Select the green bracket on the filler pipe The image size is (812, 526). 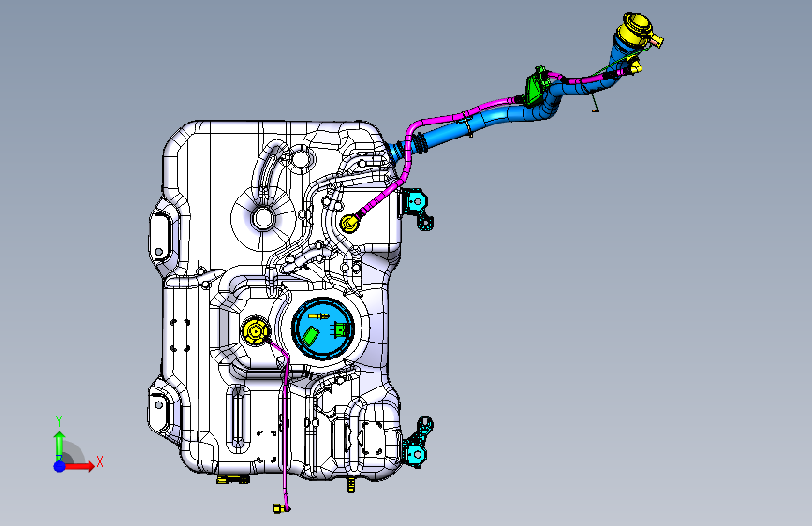[x=536, y=87]
